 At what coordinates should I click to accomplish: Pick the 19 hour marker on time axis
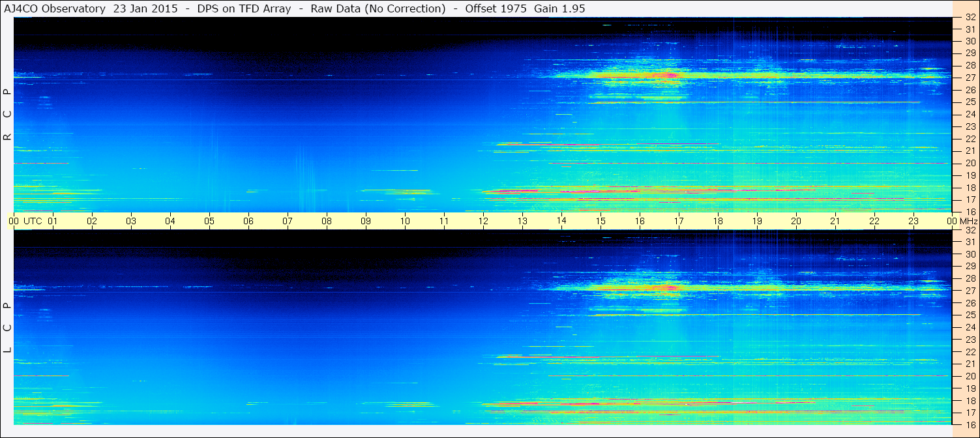757,221
